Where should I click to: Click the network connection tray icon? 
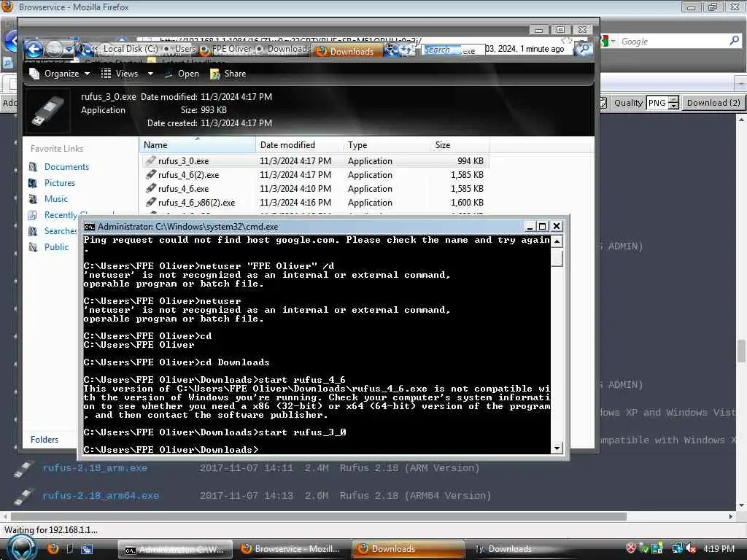pyautogui.click(x=677, y=548)
